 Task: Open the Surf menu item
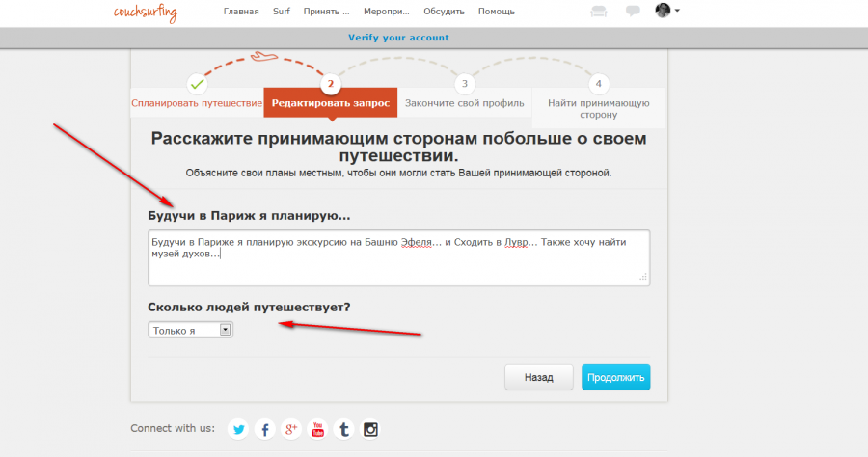click(282, 12)
